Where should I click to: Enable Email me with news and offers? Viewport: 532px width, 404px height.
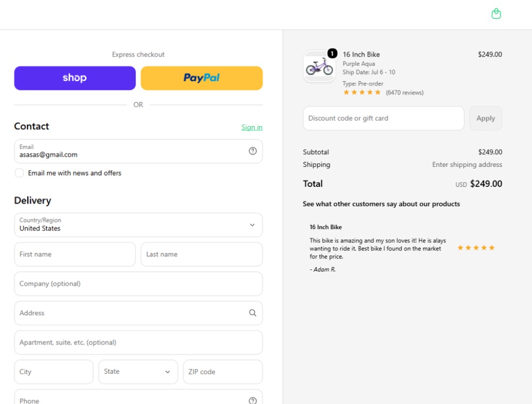(x=19, y=173)
